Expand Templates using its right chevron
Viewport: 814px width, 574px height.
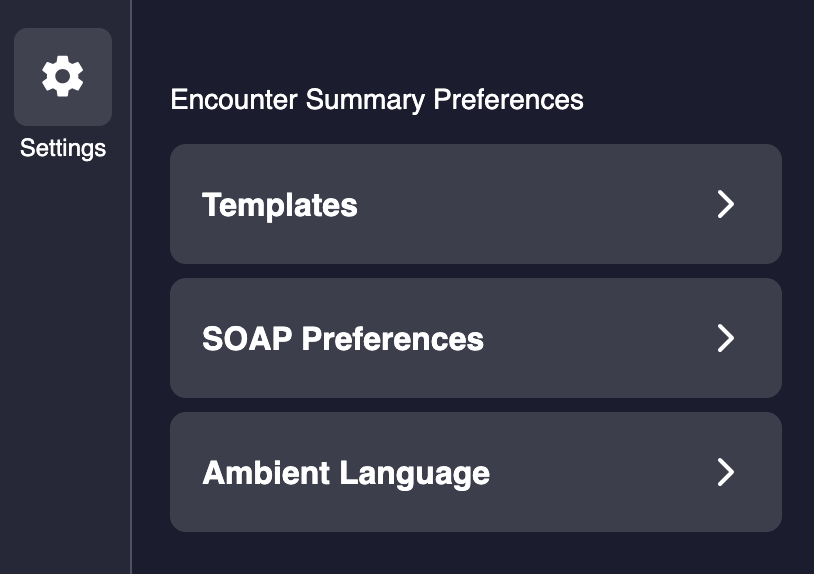(x=726, y=204)
